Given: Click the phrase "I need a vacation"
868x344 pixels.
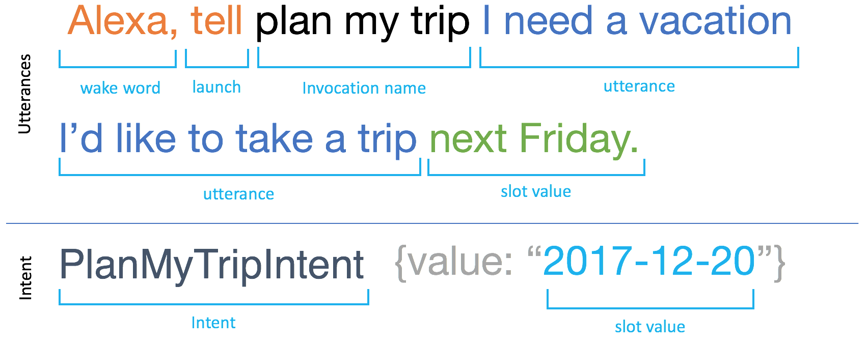Looking at the screenshot, I should 637,21.
